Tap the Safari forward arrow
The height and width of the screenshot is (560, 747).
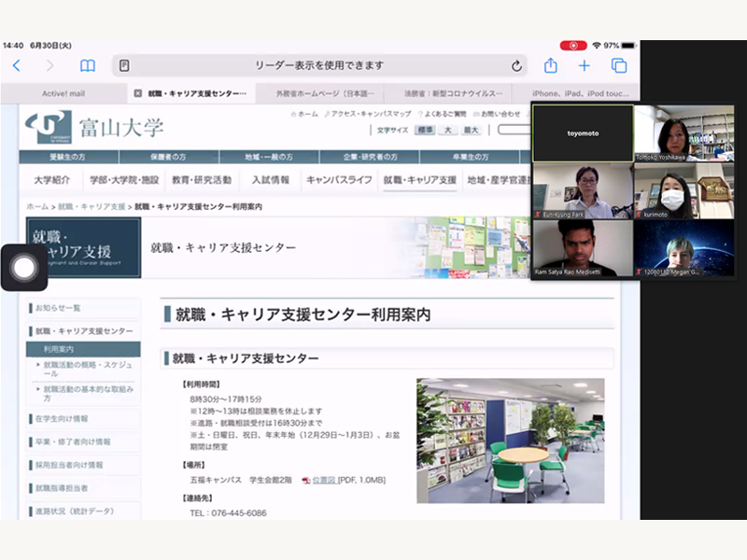[x=50, y=65]
